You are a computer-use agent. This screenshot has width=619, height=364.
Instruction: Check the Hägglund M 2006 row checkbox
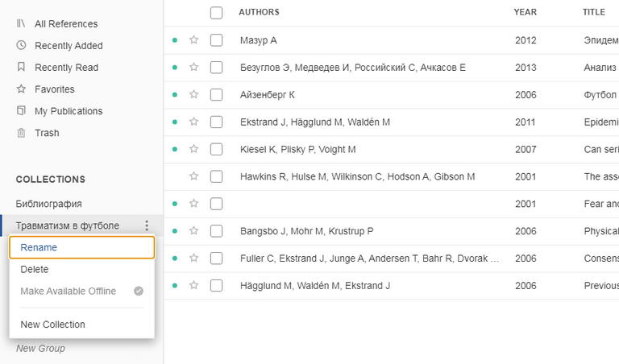(x=216, y=285)
